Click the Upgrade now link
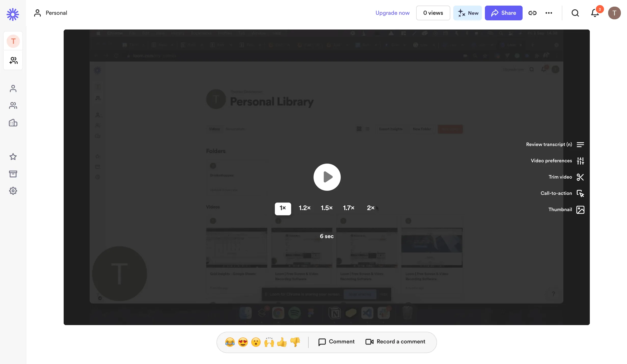This screenshot has height=364, width=627. pos(392,13)
